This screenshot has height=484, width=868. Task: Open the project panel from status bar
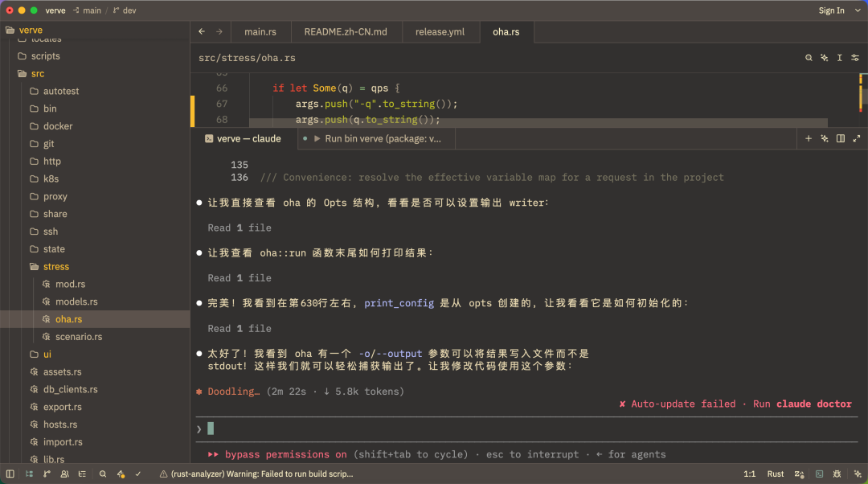[x=30, y=474]
